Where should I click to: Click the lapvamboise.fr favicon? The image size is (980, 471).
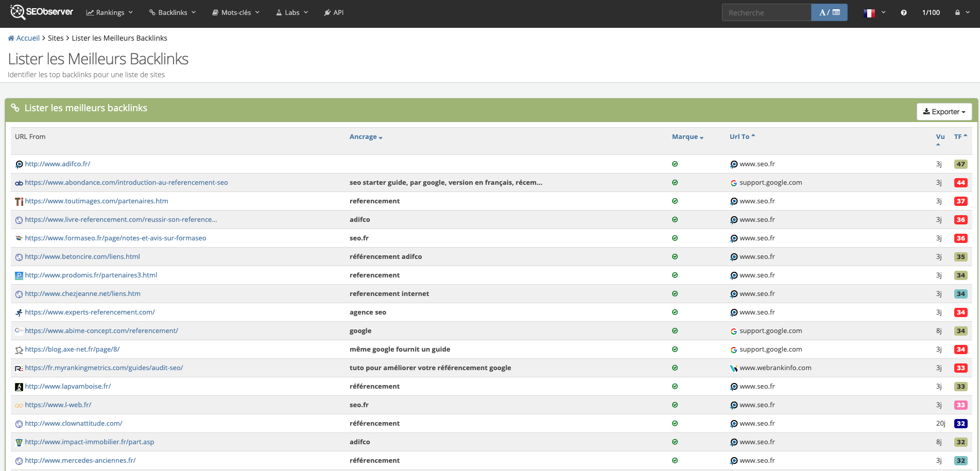(x=19, y=387)
